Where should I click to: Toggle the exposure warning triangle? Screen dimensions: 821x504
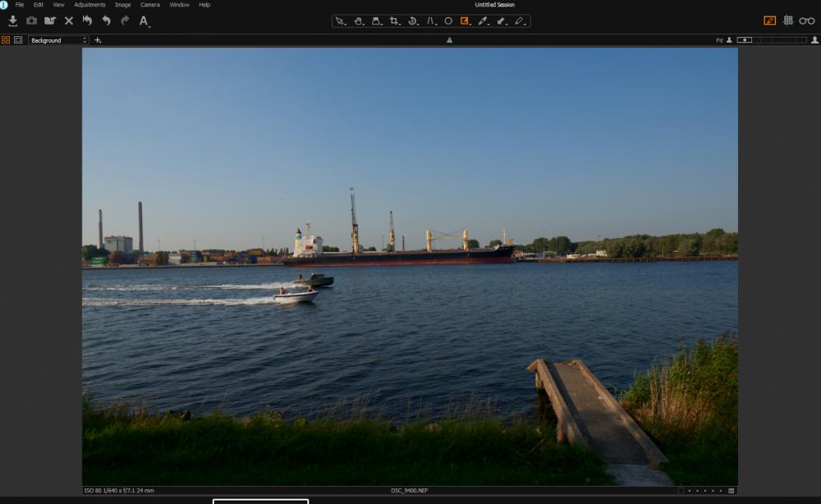449,39
